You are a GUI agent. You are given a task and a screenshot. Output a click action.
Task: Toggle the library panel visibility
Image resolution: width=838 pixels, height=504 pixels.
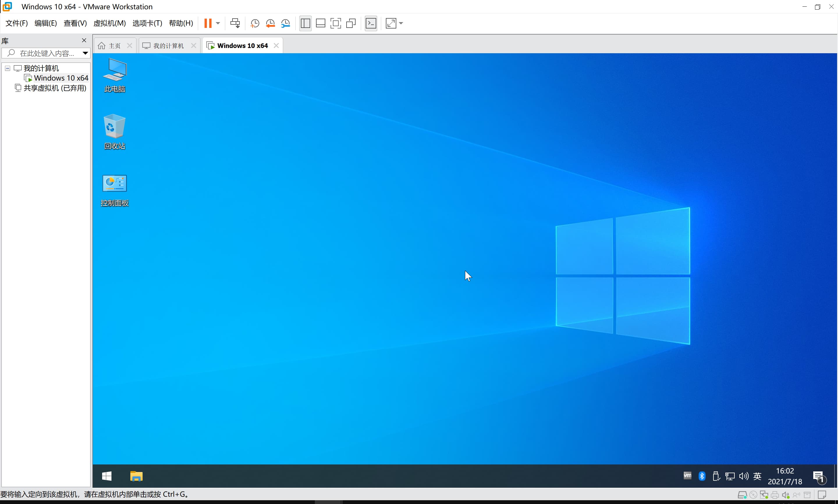click(305, 23)
